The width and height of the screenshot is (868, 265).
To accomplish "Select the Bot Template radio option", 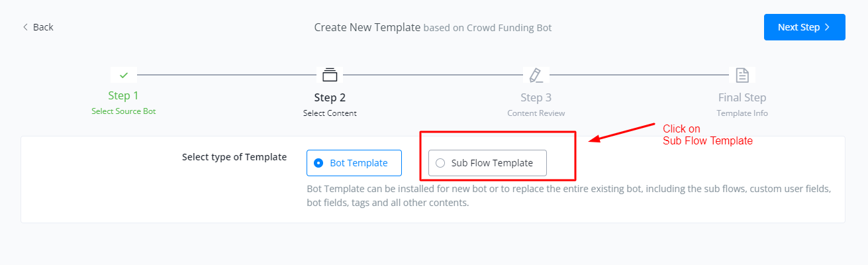I will pos(354,163).
